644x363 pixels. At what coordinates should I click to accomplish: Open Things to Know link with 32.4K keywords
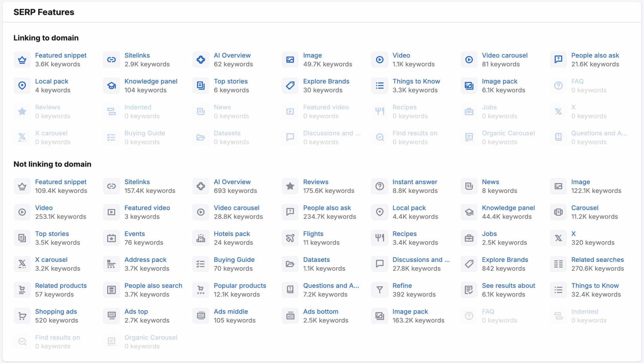(595, 285)
